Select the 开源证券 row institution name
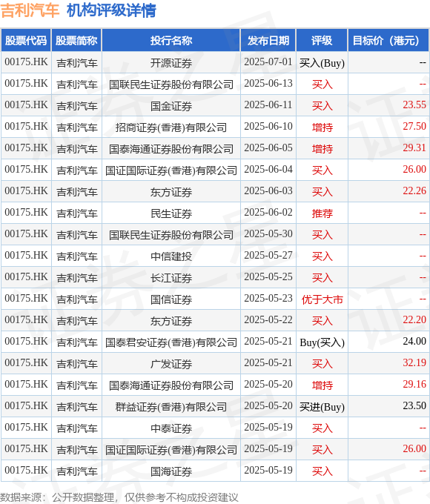Viewport: 430px width, 504px height. point(171,63)
